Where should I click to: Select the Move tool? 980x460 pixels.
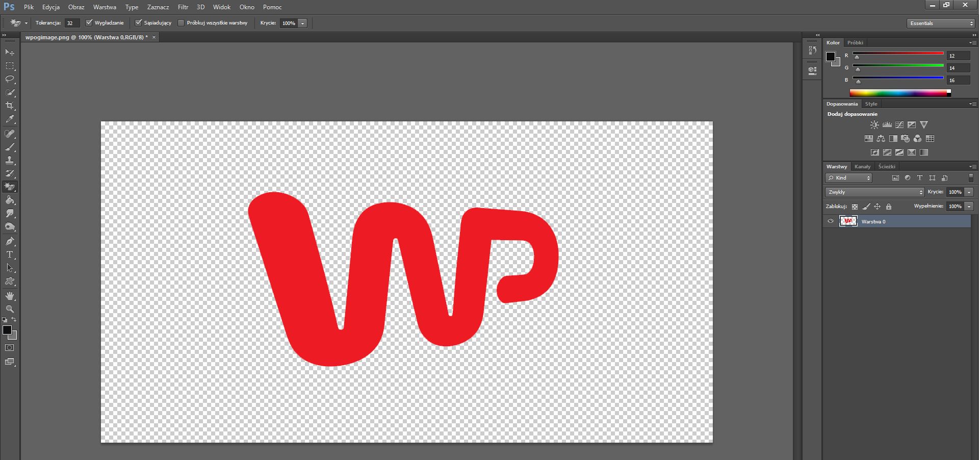pos(10,53)
